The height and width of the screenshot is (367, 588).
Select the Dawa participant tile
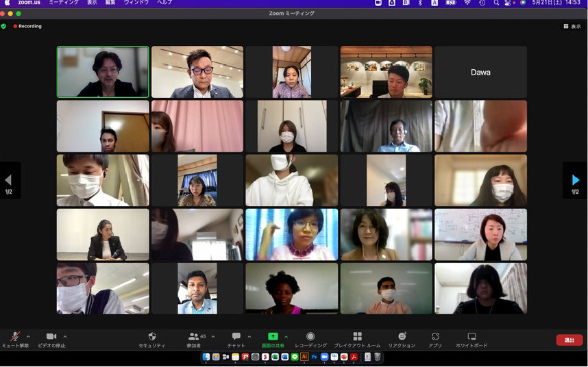coord(480,73)
